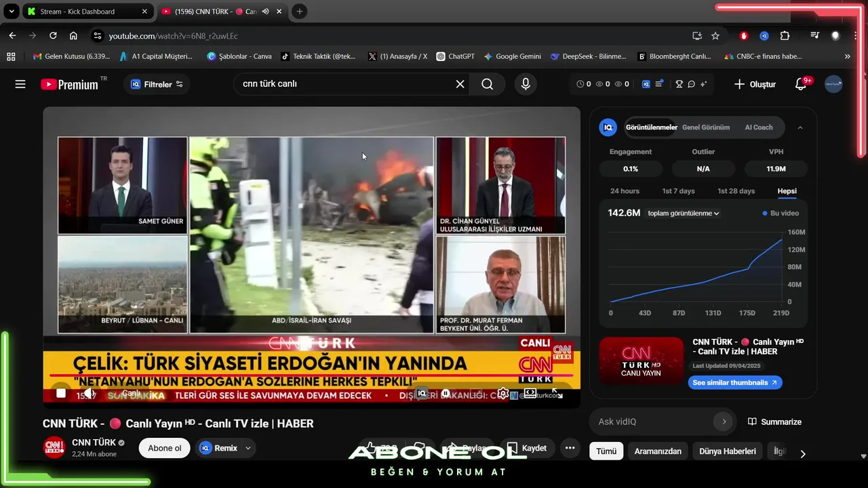Open player settings gear icon
The width and height of the screenshot is (868, 488).
[502, 393]
